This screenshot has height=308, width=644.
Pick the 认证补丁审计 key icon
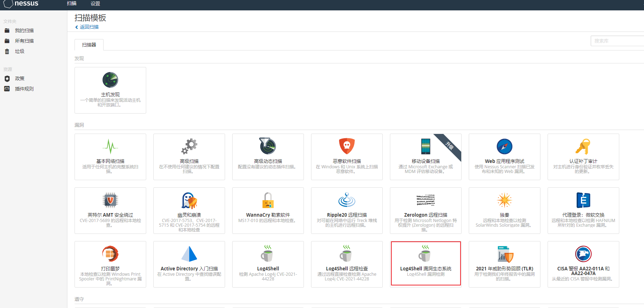pyautogui.click(x=583, y=146)
